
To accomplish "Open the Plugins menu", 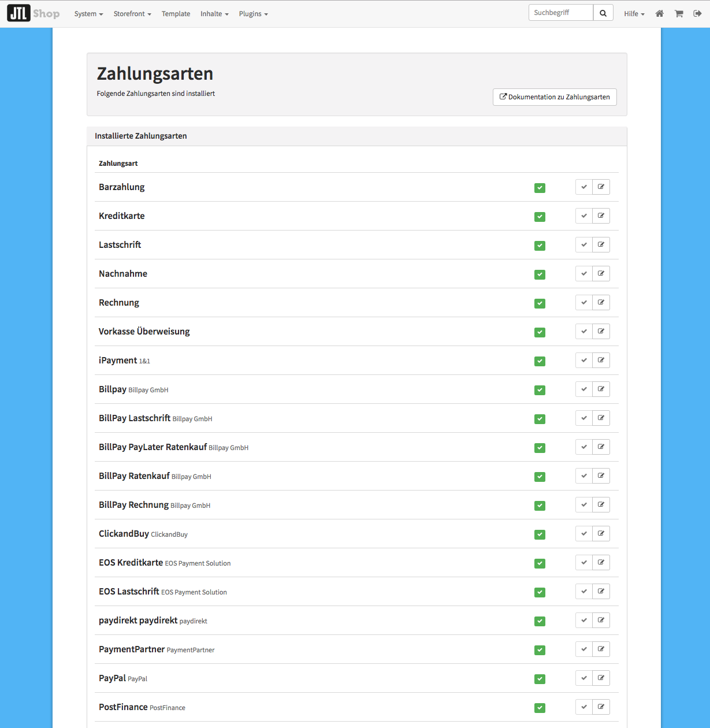I will 253,14.
